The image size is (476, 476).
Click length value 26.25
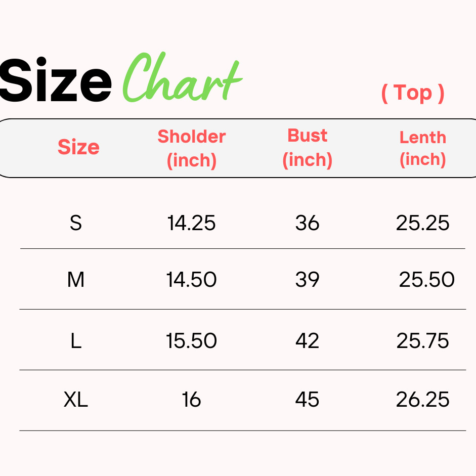(423, 400)
